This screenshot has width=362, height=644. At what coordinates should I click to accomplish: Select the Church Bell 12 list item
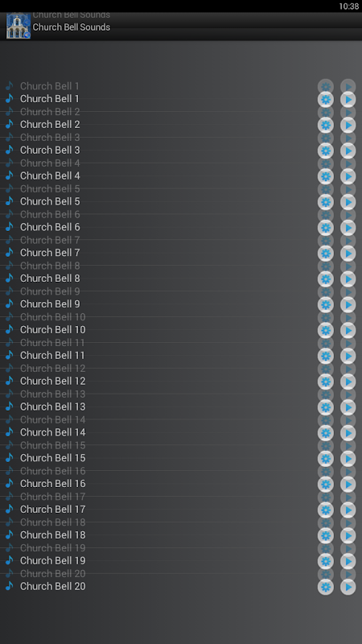181,381
